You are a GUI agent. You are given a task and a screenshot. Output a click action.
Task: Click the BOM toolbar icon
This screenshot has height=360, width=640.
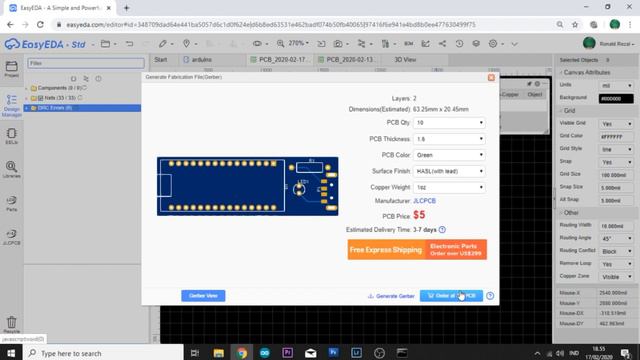coord(409,44)
